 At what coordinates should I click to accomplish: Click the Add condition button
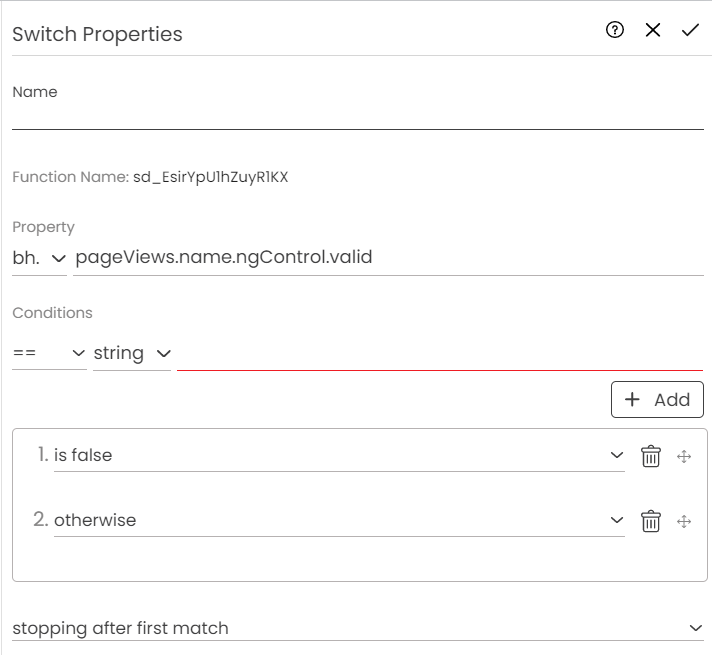pos(657,399)
